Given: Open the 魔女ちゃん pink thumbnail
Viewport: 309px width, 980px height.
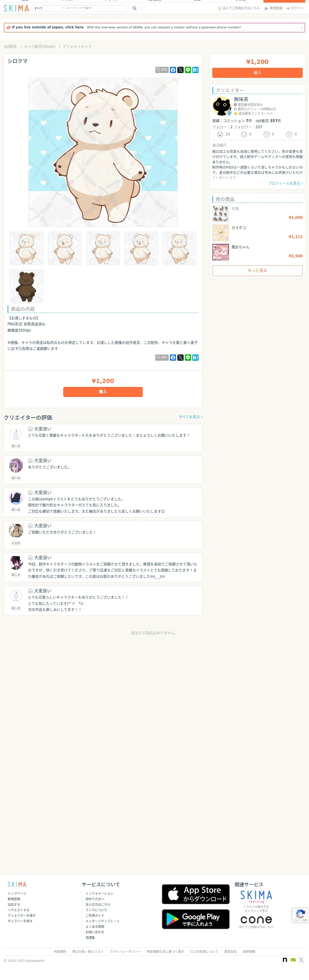Looking at the screenshot, I should click(221, 252).
